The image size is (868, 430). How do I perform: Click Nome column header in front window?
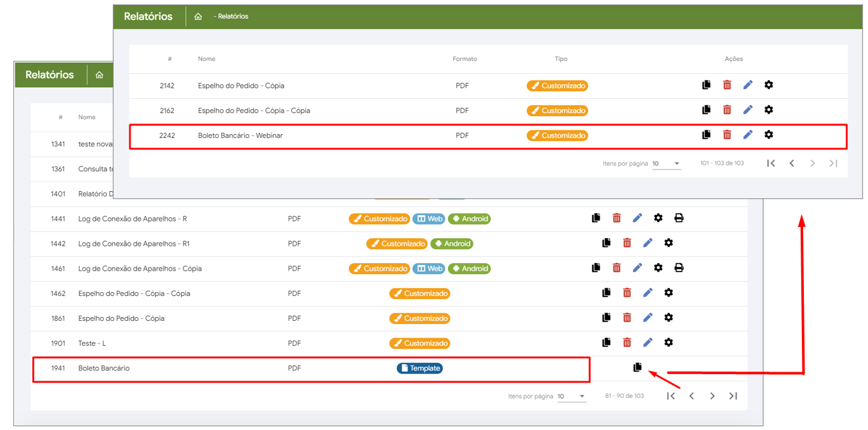tap(207, 59)
